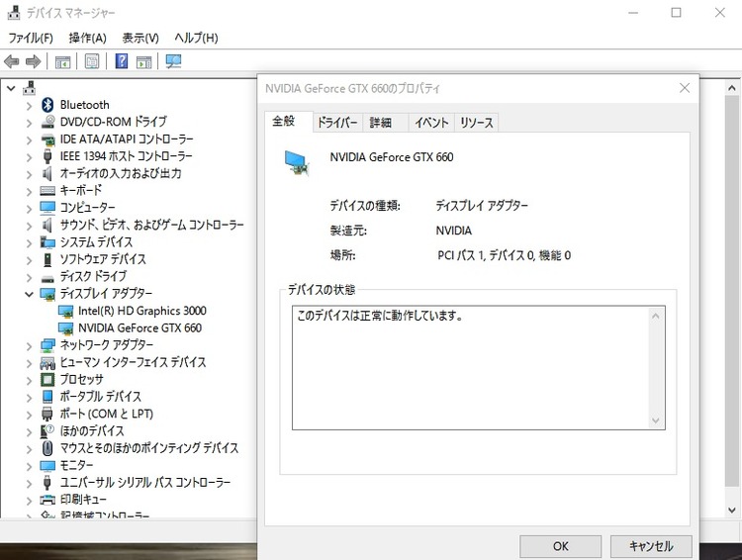Select Intel(R) HD Graphics 3000 device

[141, 311]
